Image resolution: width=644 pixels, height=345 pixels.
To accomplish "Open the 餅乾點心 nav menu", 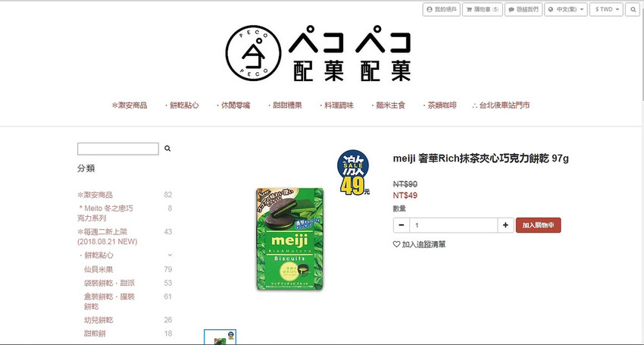I will [182, 105].
